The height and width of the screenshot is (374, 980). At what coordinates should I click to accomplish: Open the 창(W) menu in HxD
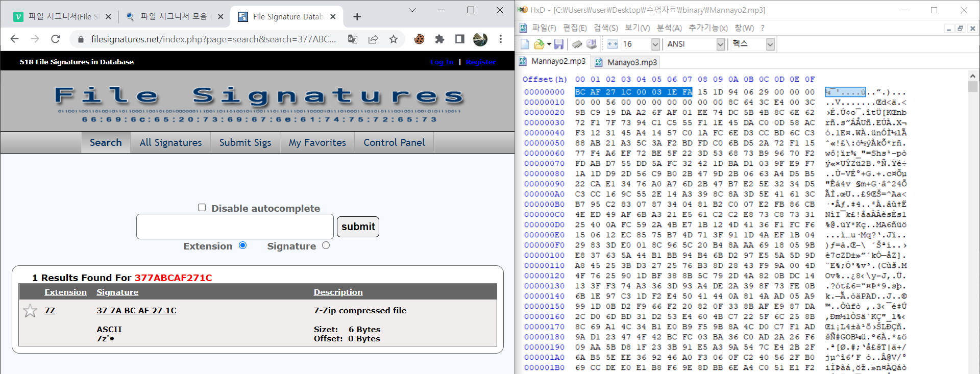tap(744, 28)
